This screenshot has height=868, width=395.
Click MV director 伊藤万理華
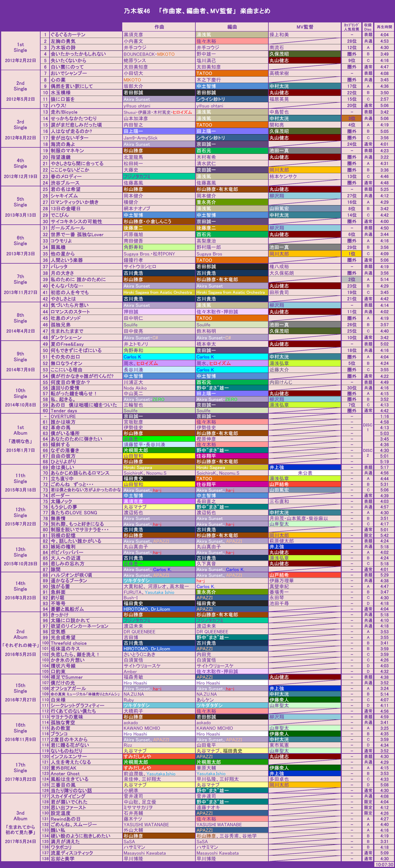(281, 581)
